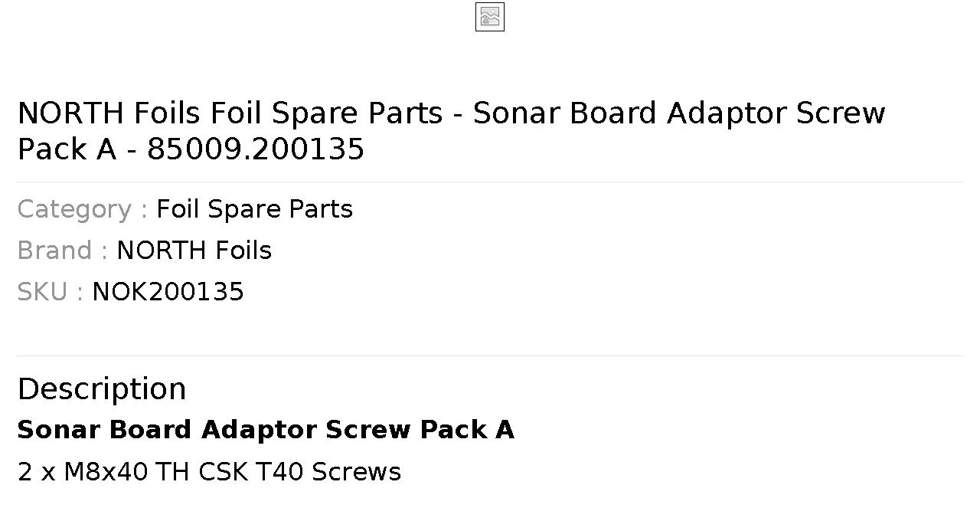Click the product title heading's first line
Viewport: 980px width, 508px height.
point(451,113)
